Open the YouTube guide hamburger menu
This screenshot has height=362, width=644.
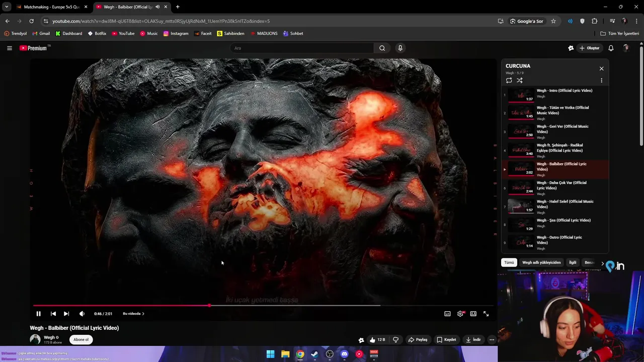click(x=10, y=48)
